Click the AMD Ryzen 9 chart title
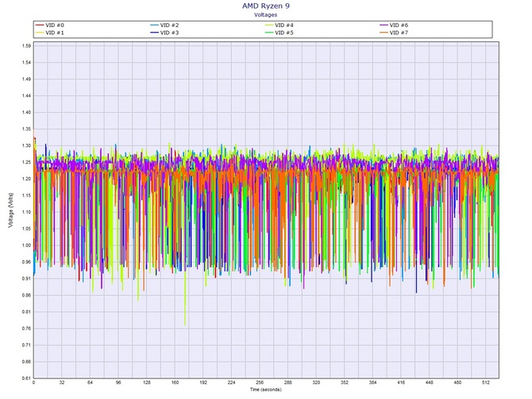This screenshot has height=399, width=532. (266, 6)
